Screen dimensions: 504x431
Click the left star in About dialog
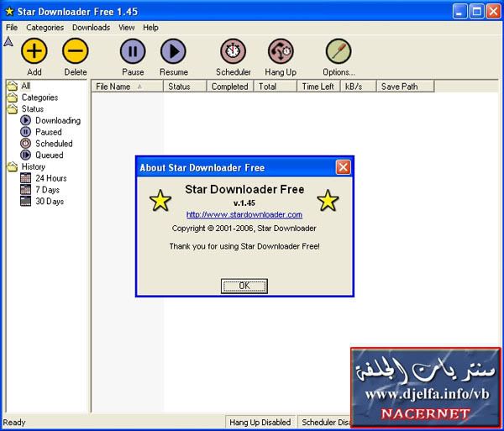click(x=160, y=200)
